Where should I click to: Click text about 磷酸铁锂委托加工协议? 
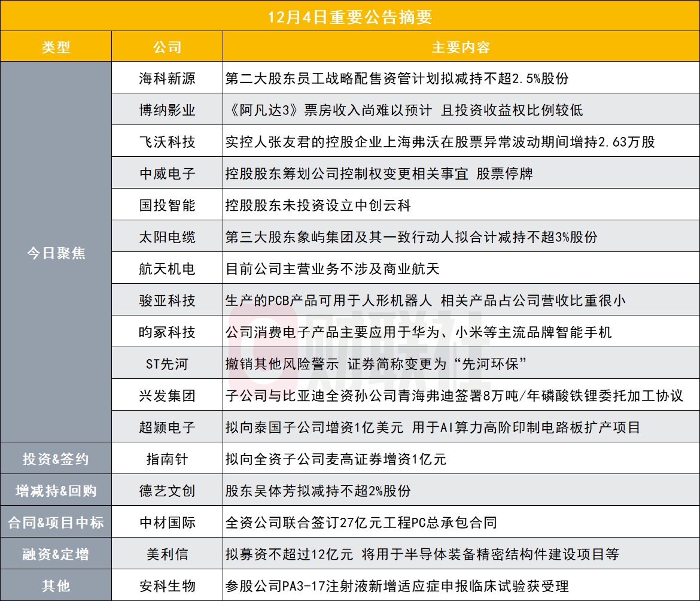point(455,396)
